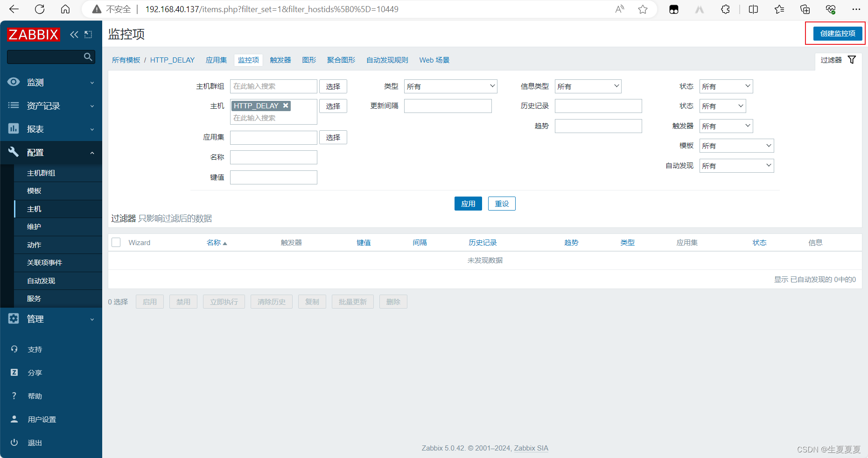Click the read aloud icon
Viewport: 868px width, 458px height.
(x=620, y=9)
